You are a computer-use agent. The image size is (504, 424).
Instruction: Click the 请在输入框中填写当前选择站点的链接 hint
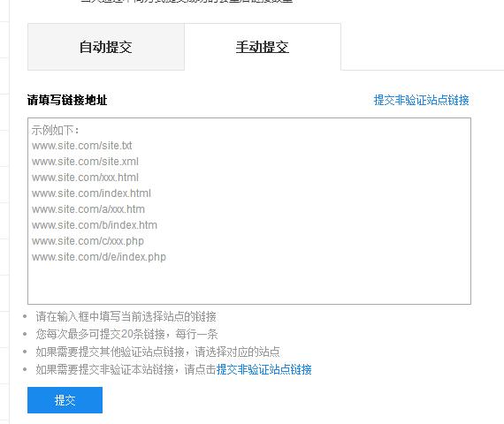126,316
